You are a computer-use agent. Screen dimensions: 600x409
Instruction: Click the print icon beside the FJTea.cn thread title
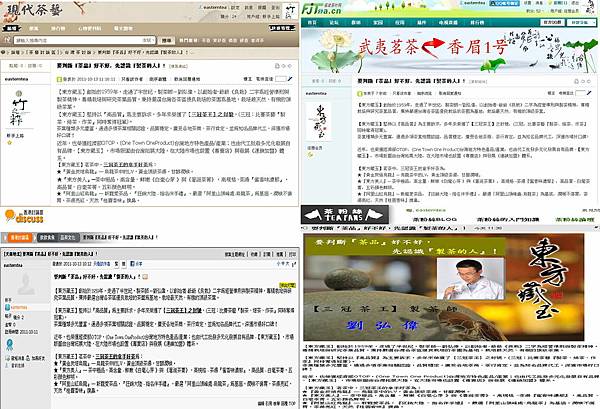coord(576,81)
